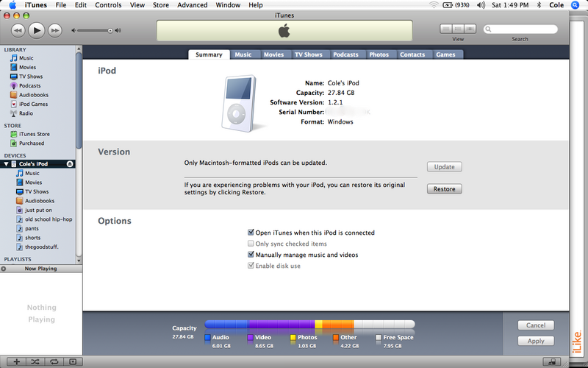Switch to the Movies tab

[273, 54]
